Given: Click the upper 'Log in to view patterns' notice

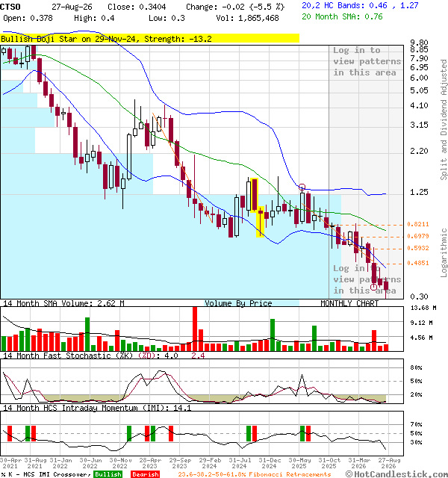Looking at the screenshot, I should click(x=367, y=61).
